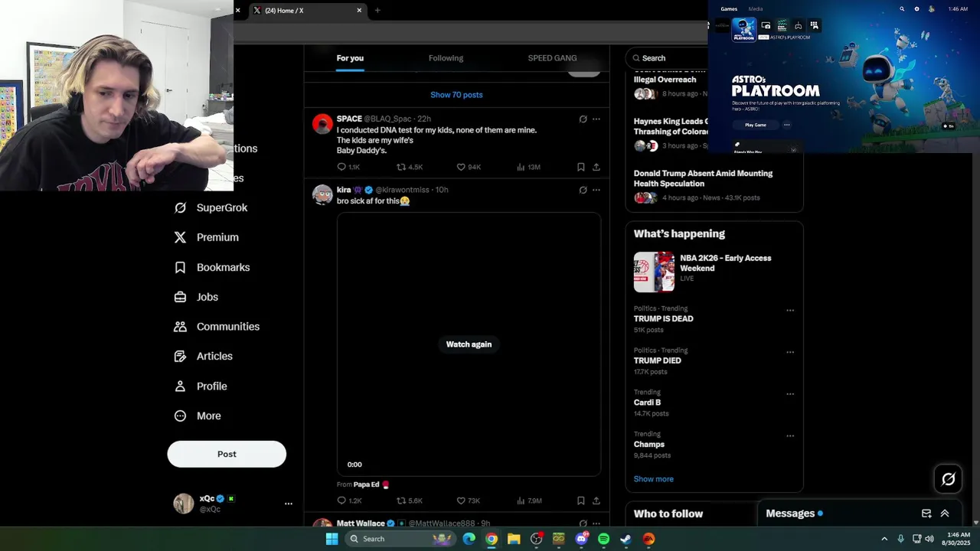The width and height of the screenshot is (980, 551).
Task: Show hidden system tray icons
Action: (884, 539)
